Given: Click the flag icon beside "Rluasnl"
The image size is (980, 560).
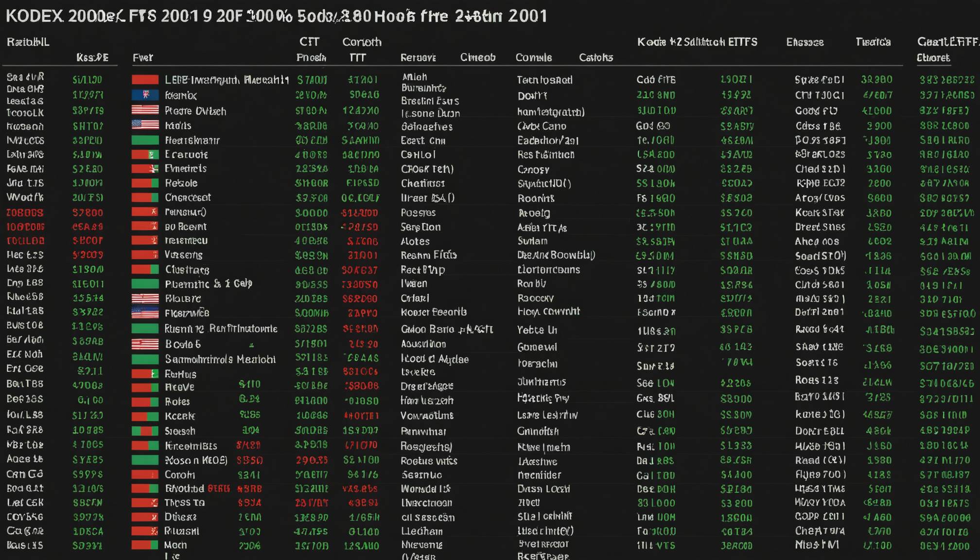Looking at the screenshot, I should tap(145, 531).
